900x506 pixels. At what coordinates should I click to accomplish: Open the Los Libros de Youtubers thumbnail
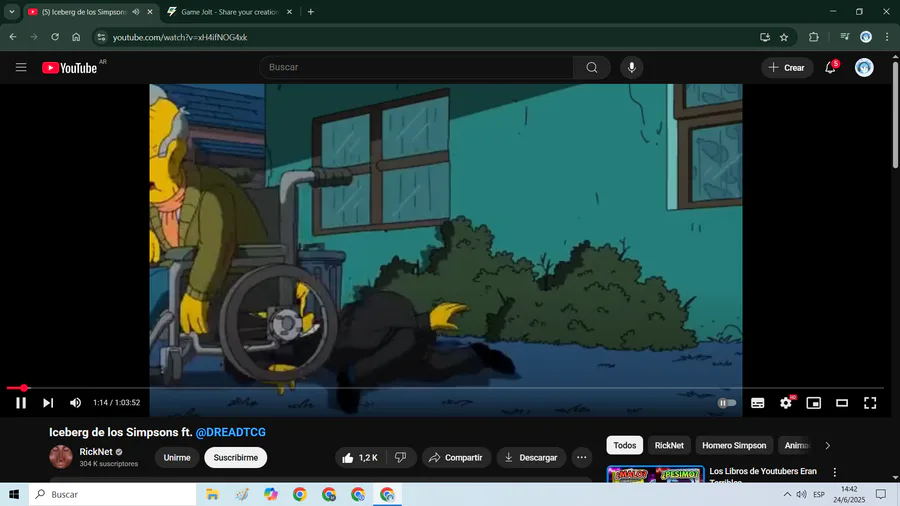[x=655, y=474]
